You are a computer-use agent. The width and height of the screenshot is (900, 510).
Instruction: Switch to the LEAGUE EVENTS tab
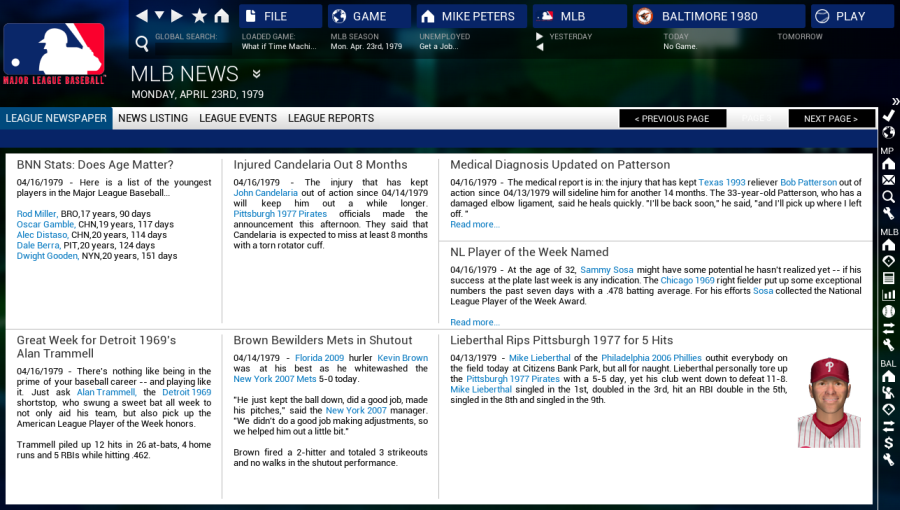pyautogui.click(x=238, y=118)
